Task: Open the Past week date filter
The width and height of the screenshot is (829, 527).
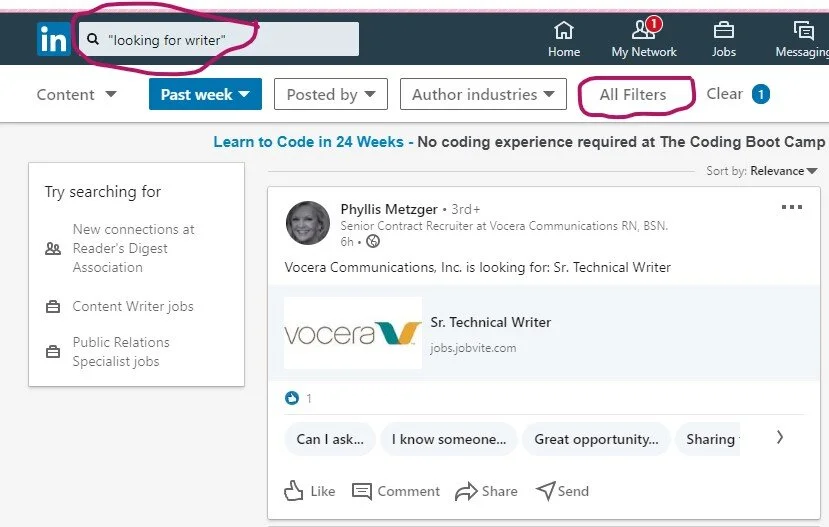Action: [x=205, y=94]
